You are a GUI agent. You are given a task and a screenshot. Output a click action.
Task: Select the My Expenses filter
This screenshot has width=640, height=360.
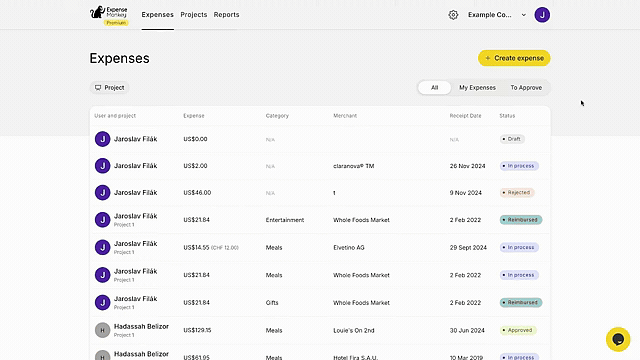coord(477,88)
